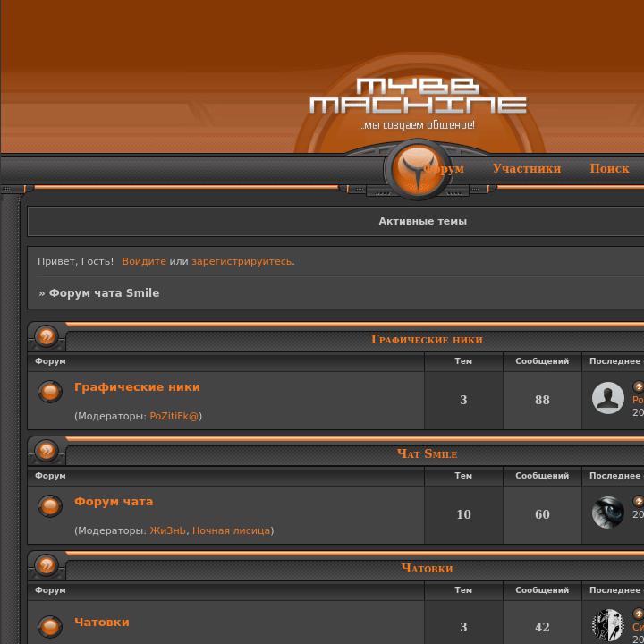Open the Форум чата forum link
Screen dimensions: 644x644
(x=114, y=502)
